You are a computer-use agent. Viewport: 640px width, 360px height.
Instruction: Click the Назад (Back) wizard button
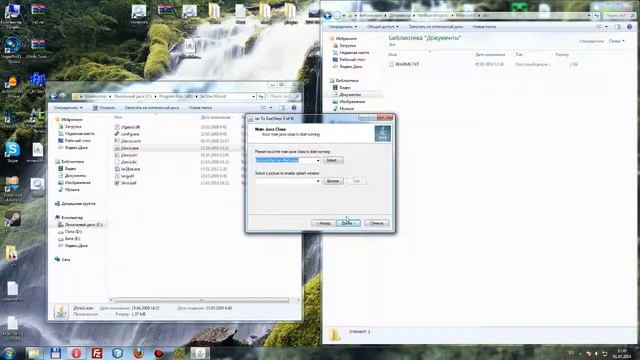[x=323, y=223]
